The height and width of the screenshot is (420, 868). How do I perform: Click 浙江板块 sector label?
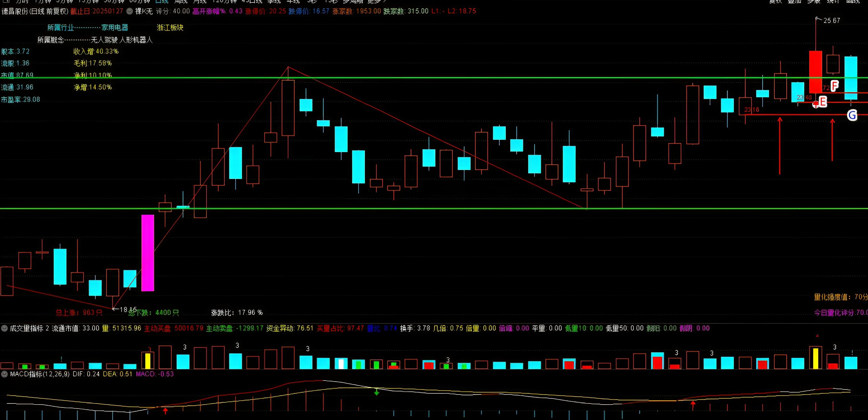click(170, 28)
